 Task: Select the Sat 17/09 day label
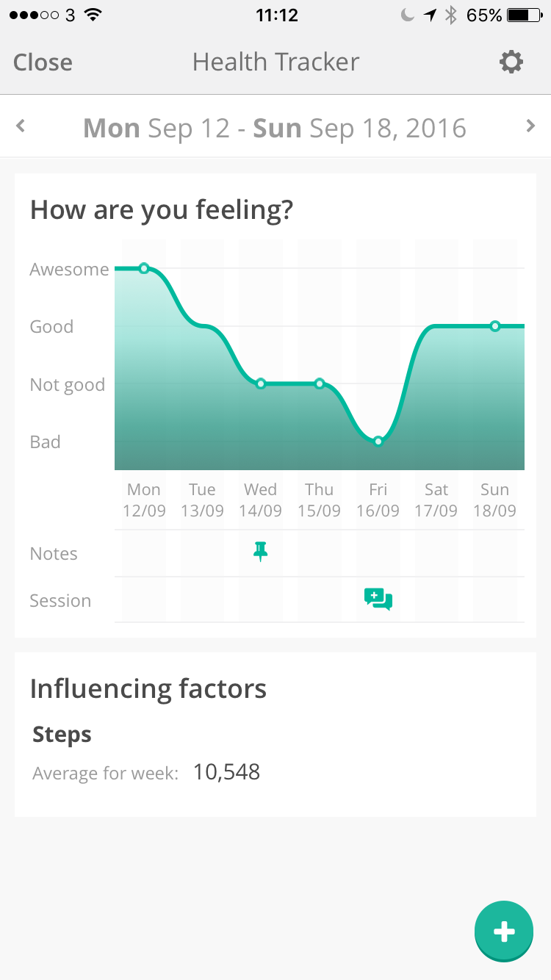click(436, 500)
